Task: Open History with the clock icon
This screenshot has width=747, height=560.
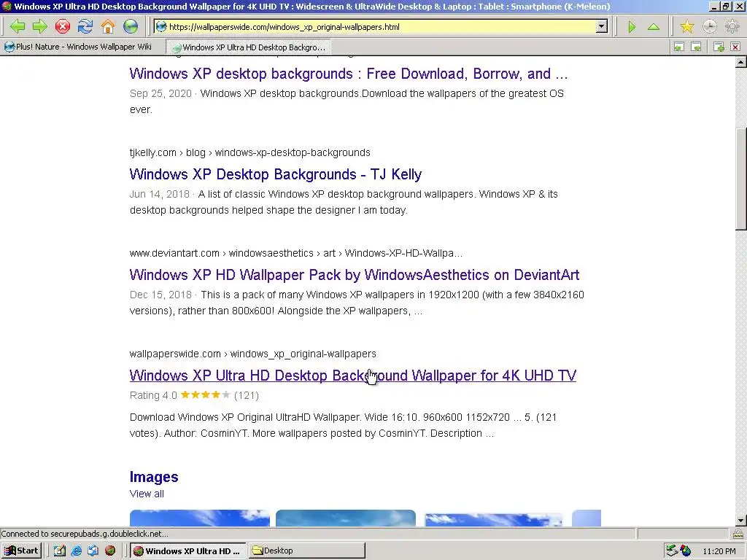Action: (709, 27)
